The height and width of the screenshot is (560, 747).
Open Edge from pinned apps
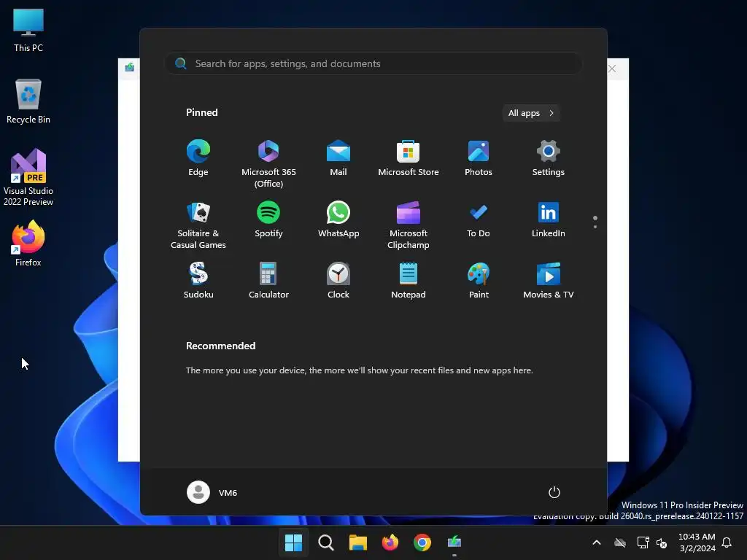coord(198,158)
